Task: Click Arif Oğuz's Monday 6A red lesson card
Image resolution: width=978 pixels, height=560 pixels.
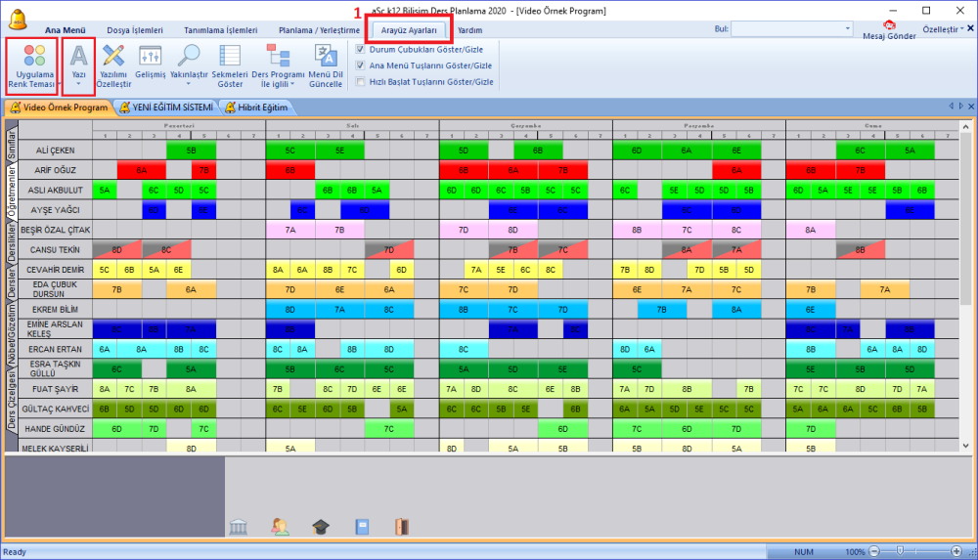Action: pos(142,170)
